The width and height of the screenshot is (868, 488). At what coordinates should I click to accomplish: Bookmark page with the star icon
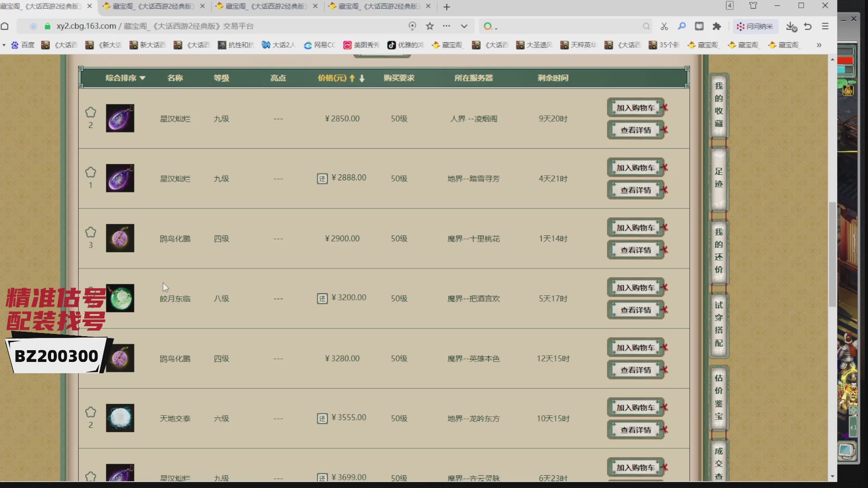430,26
